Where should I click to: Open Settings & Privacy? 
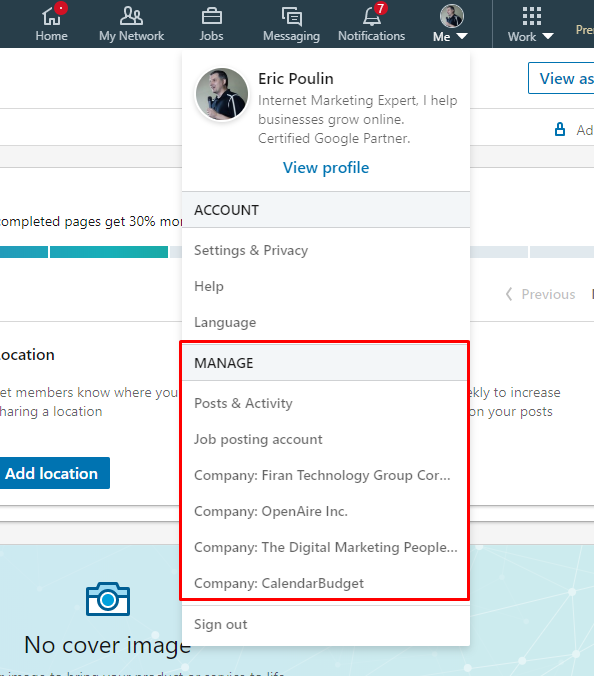[251, 250]
